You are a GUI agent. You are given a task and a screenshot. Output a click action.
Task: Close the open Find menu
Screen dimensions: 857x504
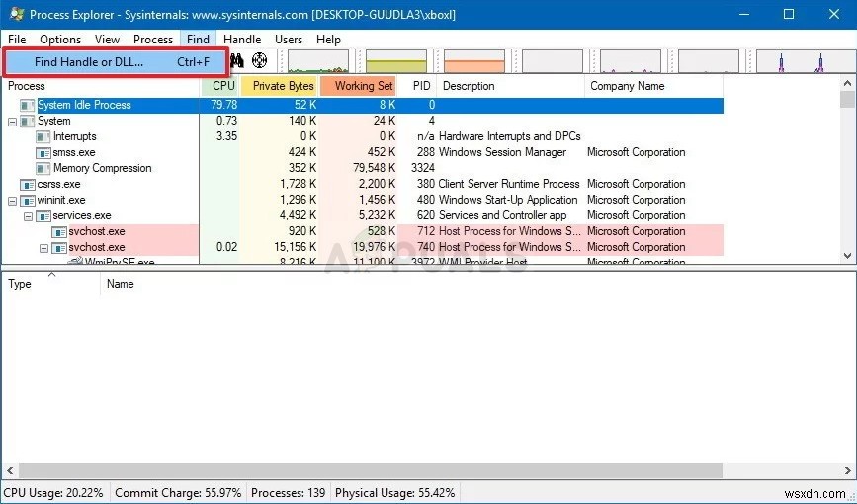(x=198, y=40)
